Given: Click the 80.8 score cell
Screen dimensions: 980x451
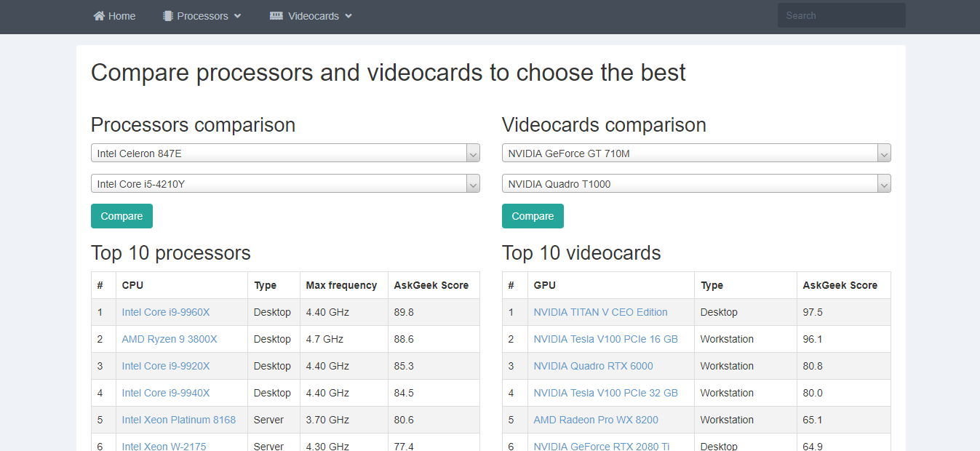Looking at the screenshot, I should tap(844, 366).
